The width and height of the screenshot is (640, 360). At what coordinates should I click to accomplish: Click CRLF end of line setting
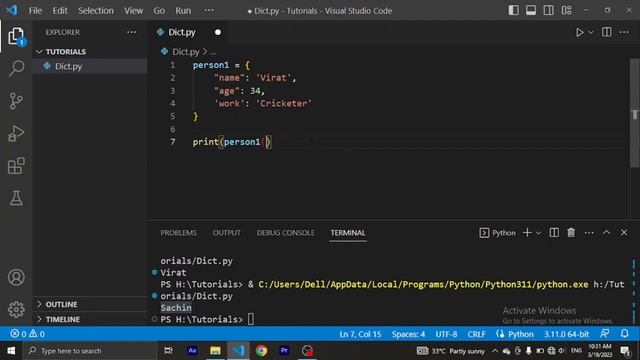tap(476, 334)
